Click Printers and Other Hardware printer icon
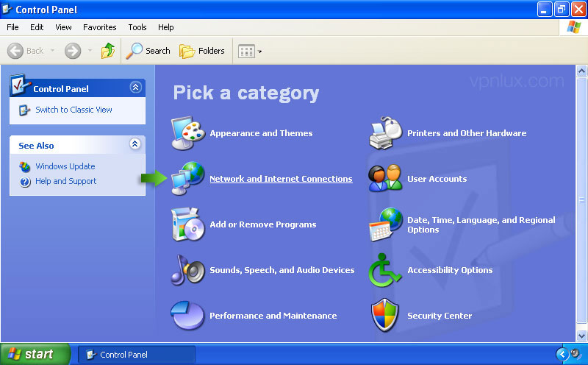This screenshot has width=588, height=365. pyautogui.click(x=385, y=133)
